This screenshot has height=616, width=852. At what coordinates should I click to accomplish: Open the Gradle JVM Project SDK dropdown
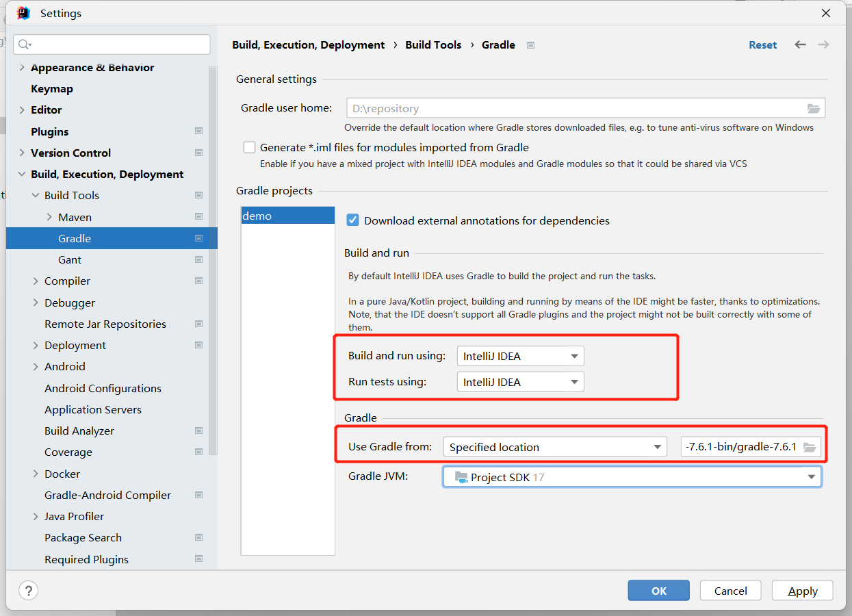click(632, 477)
